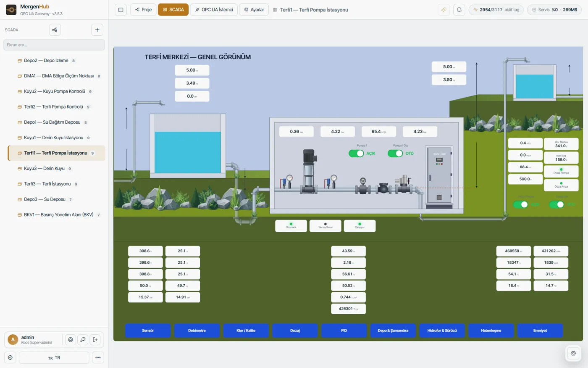Open BKV1 — Basınç Yönetim Alanı screen
Image resolution: width=588 pixels, height=368 pixels.
(56, 215)
